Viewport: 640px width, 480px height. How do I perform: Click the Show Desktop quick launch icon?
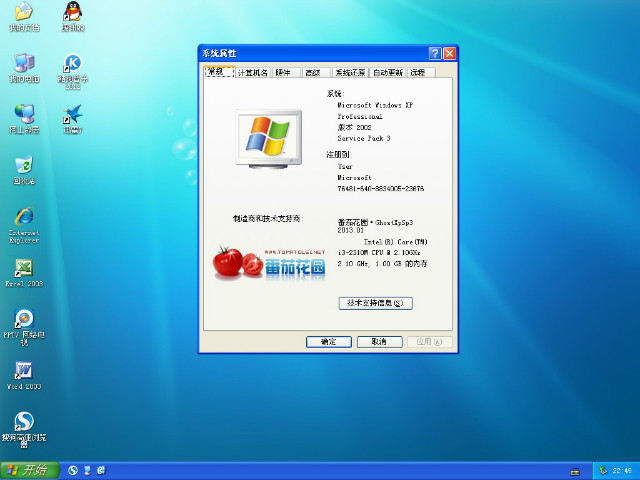pyautogui.click(x=87, y=470)
